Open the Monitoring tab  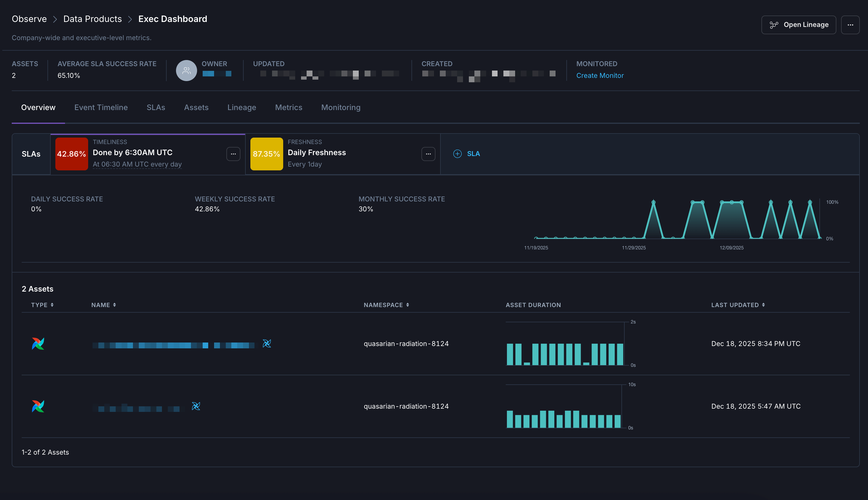coord(340,107)
